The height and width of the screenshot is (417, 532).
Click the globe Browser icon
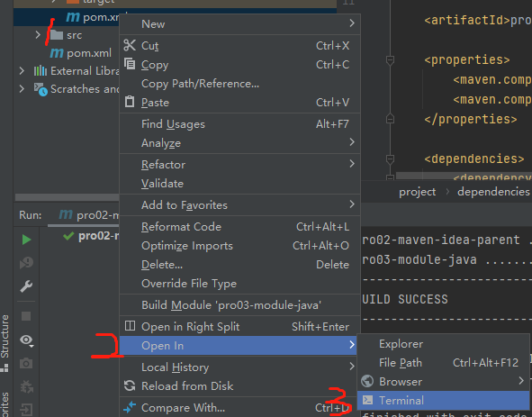(367, 381)
